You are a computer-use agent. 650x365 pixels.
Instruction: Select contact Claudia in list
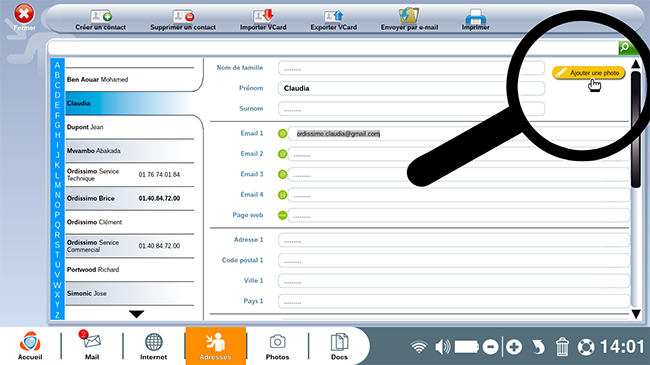(x=130, y=103)
